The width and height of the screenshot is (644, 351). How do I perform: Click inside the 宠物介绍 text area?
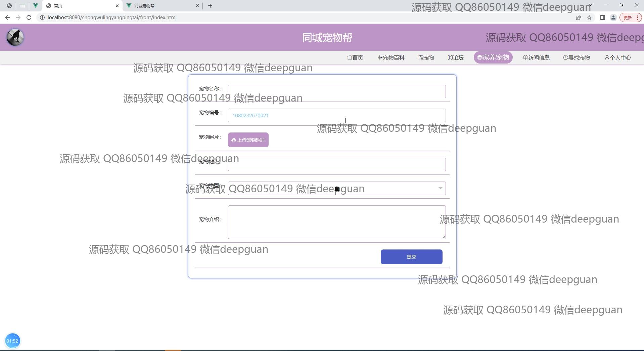click(336, 222)
